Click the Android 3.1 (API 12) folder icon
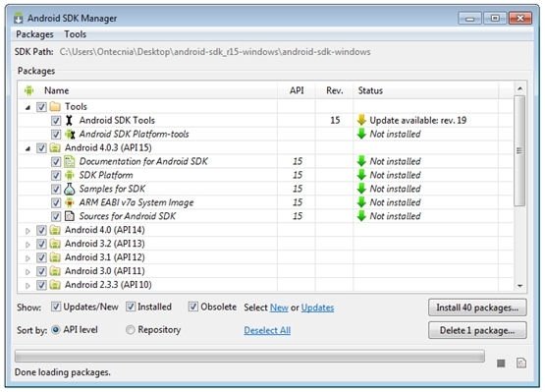The width and height of the screenshot is (545, 392). (55, 257)
